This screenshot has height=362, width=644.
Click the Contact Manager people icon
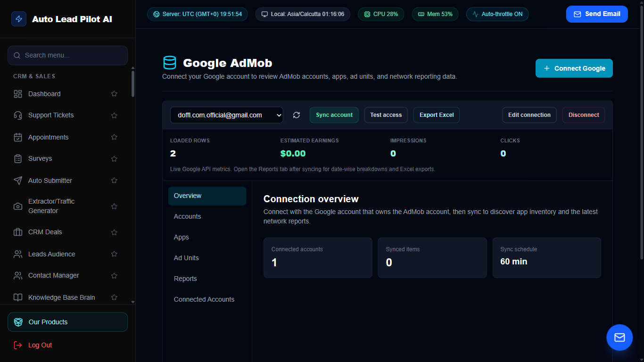[18, 275]
